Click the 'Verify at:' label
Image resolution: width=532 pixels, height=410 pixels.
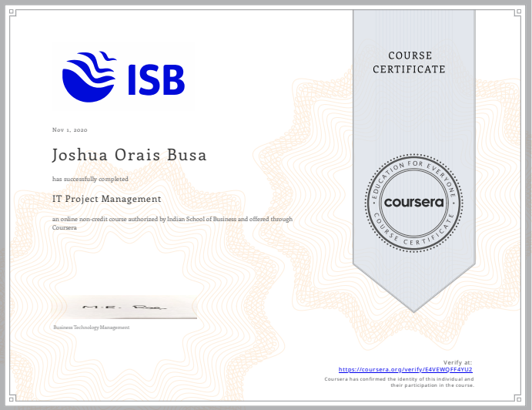coord(457,362)
